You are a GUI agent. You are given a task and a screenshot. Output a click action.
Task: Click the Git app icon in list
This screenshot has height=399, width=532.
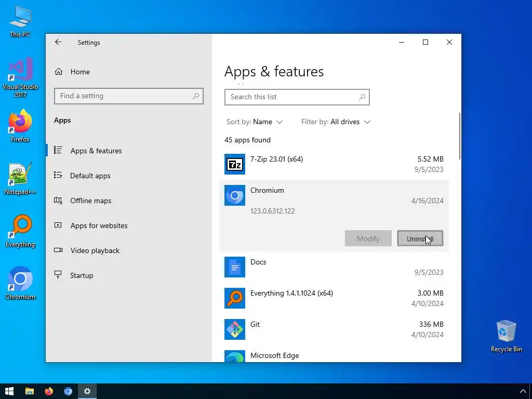pyautogui.click(x=235, y=329)
